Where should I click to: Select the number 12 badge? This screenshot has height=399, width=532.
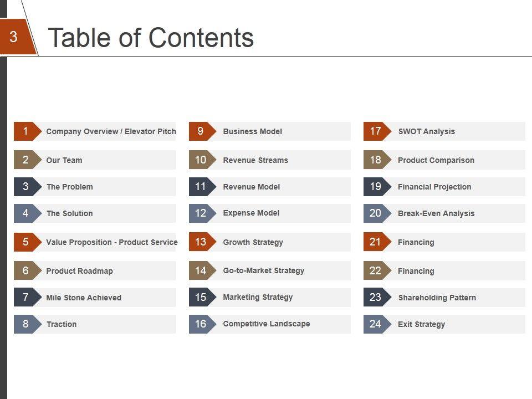201,213
